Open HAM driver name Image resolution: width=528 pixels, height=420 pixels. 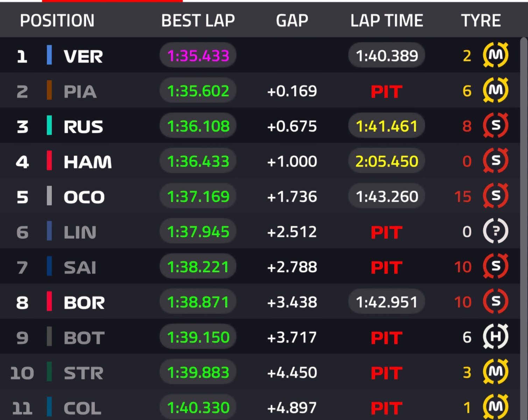click(87, 162)
